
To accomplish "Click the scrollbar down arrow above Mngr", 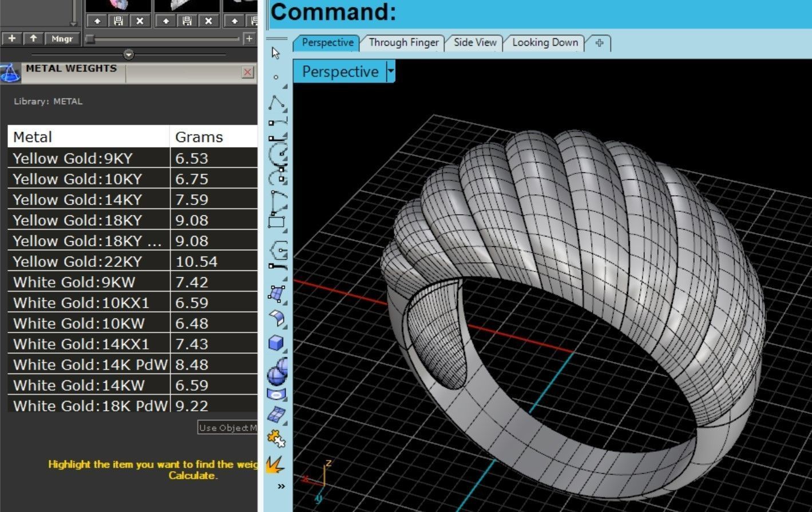I will [74, 23].
